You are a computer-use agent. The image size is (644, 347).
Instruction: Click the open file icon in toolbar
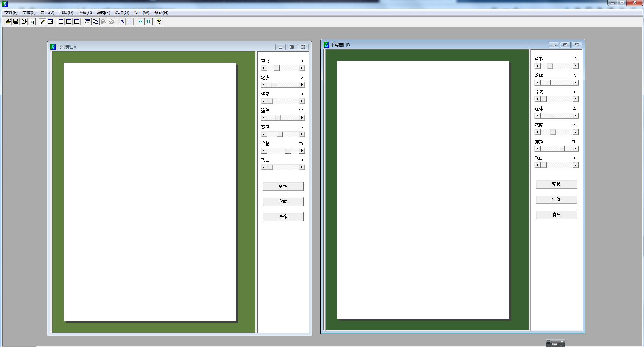pyautogui.click(x=8, y=22)
